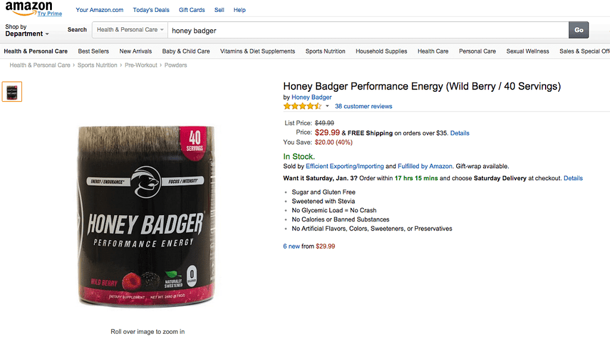
Task: Switch to the Best Sellers tab
Action: tap(94, 51)
